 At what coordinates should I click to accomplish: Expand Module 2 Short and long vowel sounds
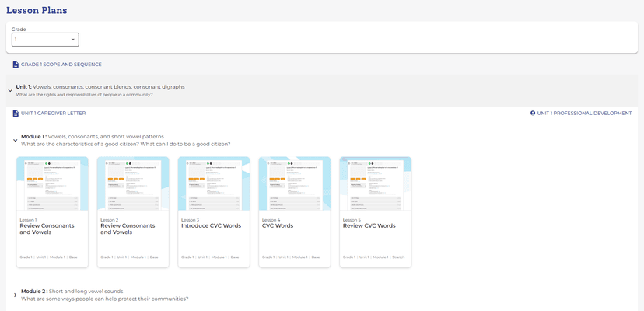pyautogui.click(x=15, y=295)
